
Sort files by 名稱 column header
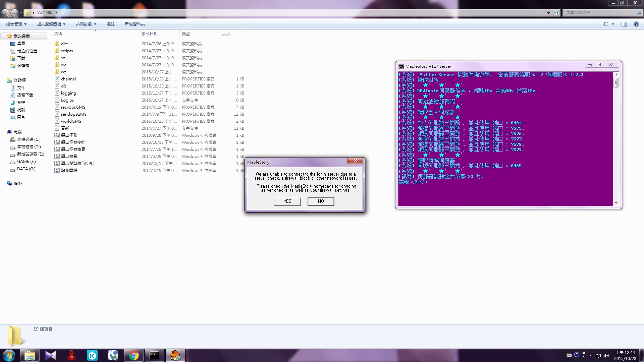tap(58, 34)
